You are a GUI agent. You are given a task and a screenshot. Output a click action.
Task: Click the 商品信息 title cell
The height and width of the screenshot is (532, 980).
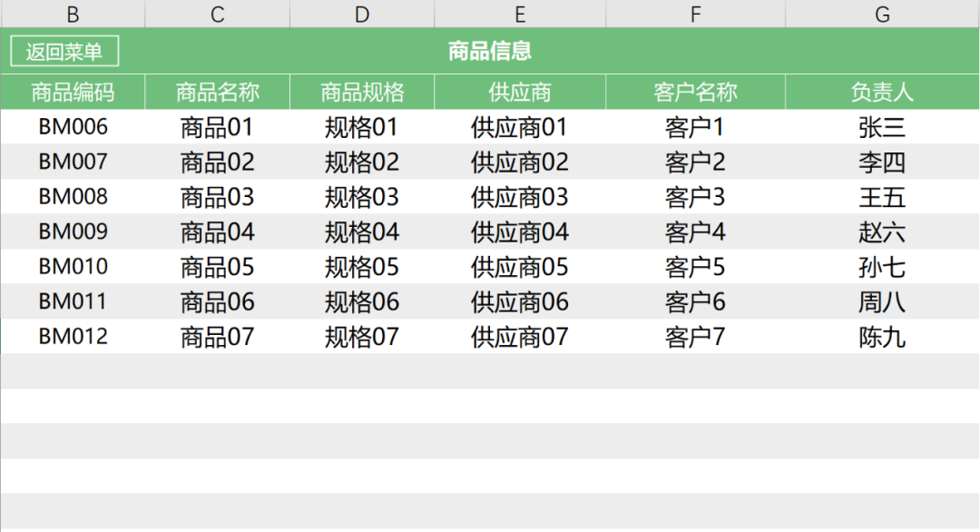(490, 51)
